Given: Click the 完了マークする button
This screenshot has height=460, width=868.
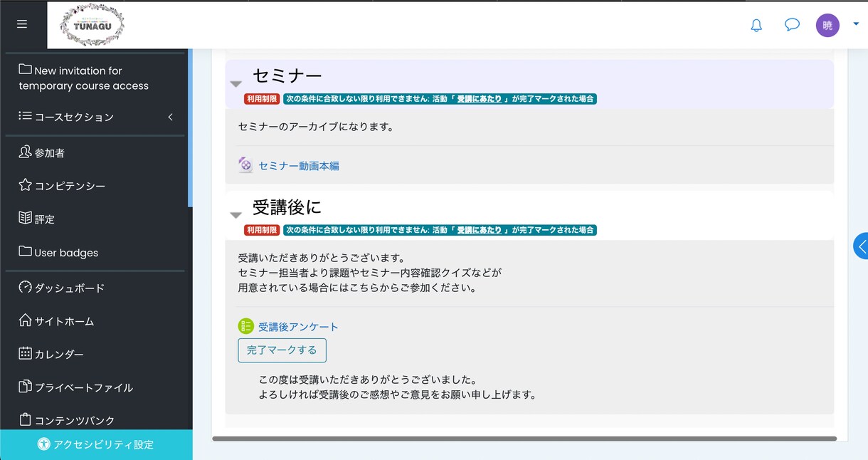Looking at the screenshot, I should 282,350.
